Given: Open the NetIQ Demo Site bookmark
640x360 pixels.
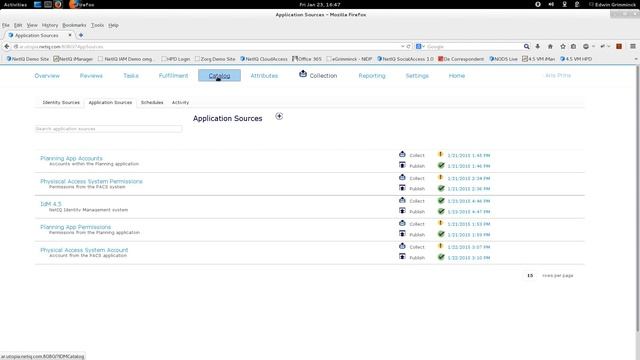Looking at the screenshot, I should coord(27,59).
